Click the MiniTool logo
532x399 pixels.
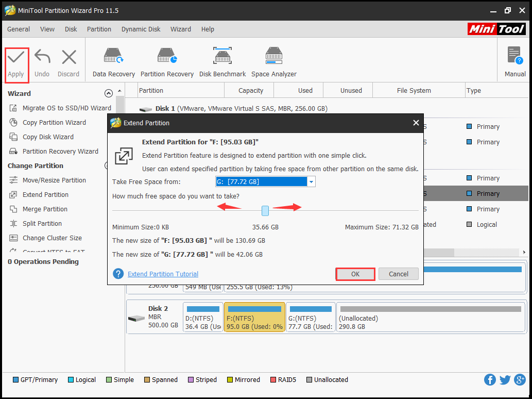pyautogui.click(x=496, y=29)
